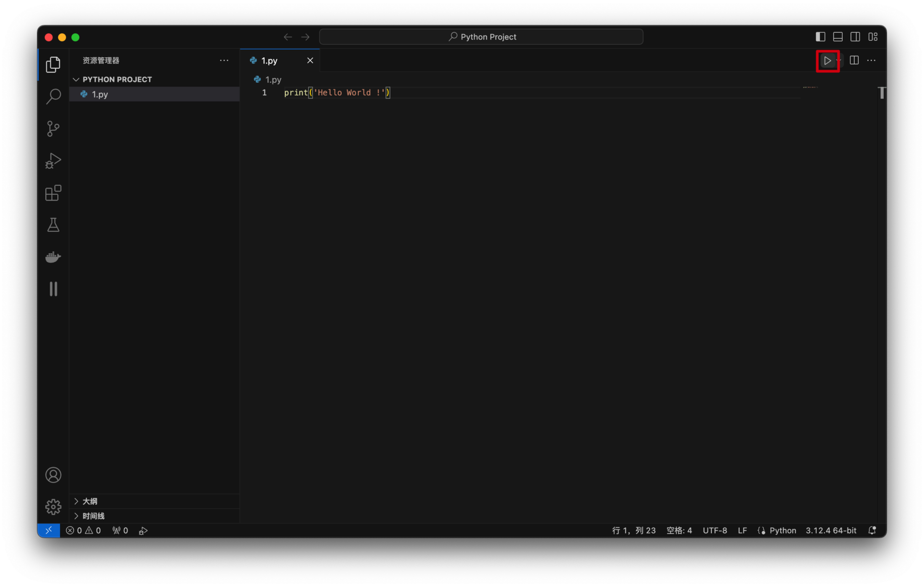Collapse the PYTHON PROJECT folder section
The width and height of the screenshot is (924, 587).
pos(117,79)
